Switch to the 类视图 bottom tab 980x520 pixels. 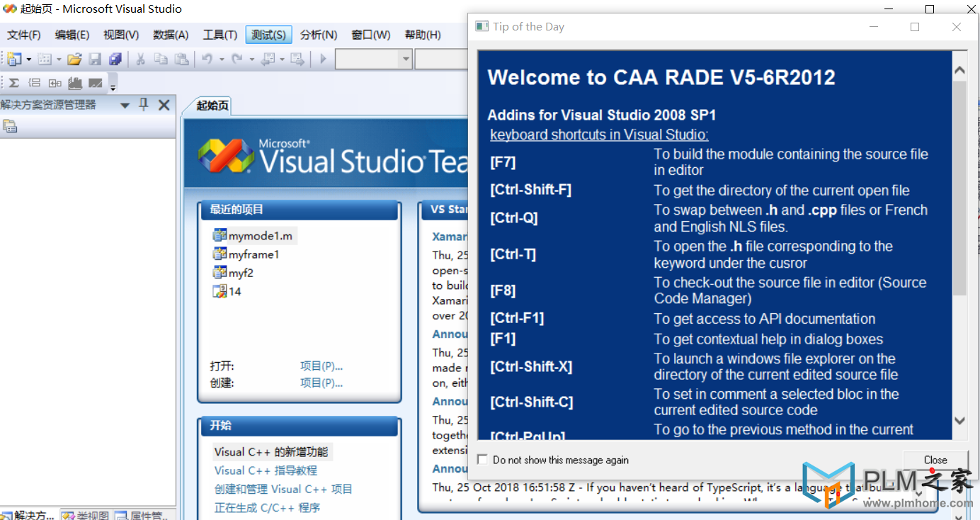click(x=85, y=515)
